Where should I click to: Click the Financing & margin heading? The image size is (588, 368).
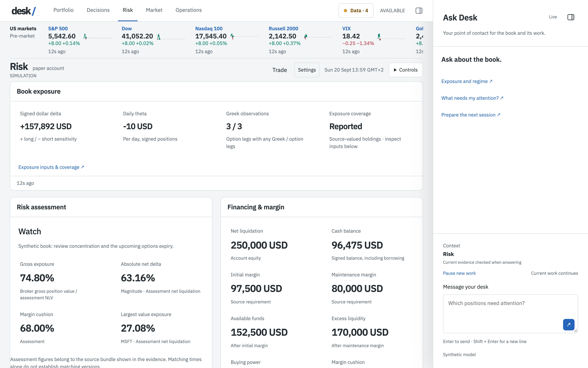[x=256, y=207]
